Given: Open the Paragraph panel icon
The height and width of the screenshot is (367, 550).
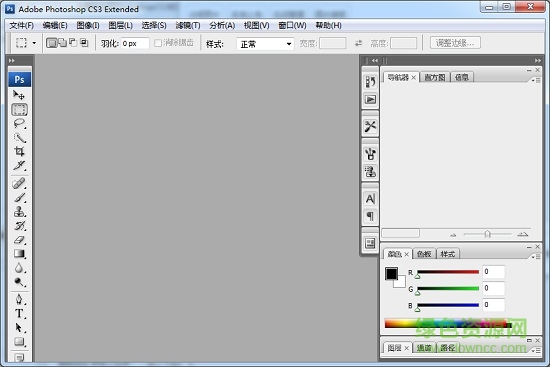Looking at the screenshot, I should 370,216.
